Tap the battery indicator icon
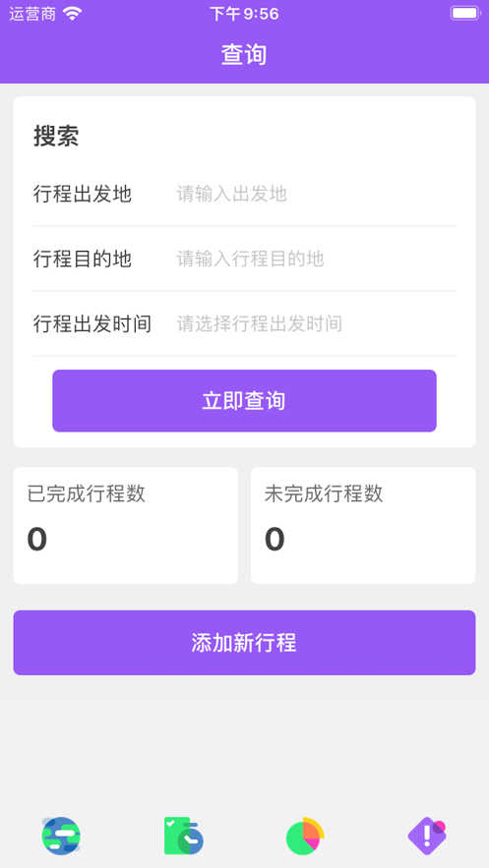Viewport: 489px width, 868px height. coord(464,14)
